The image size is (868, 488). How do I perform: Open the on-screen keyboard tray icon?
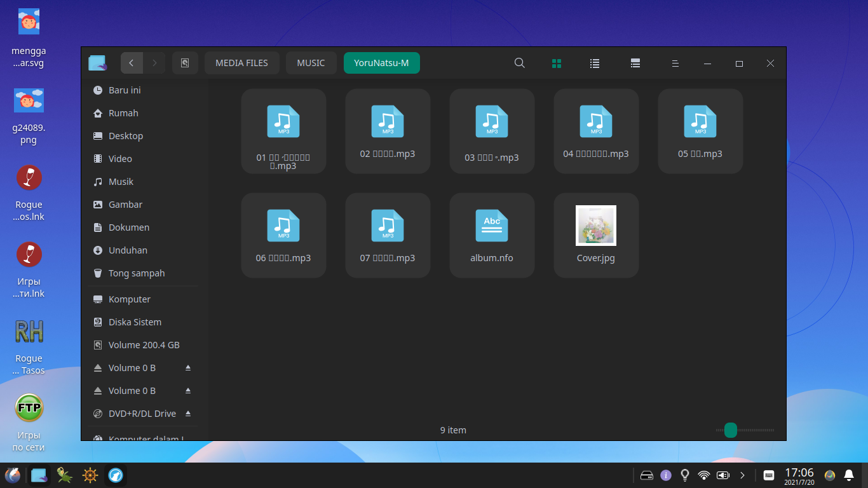click(x=768, y=475)
